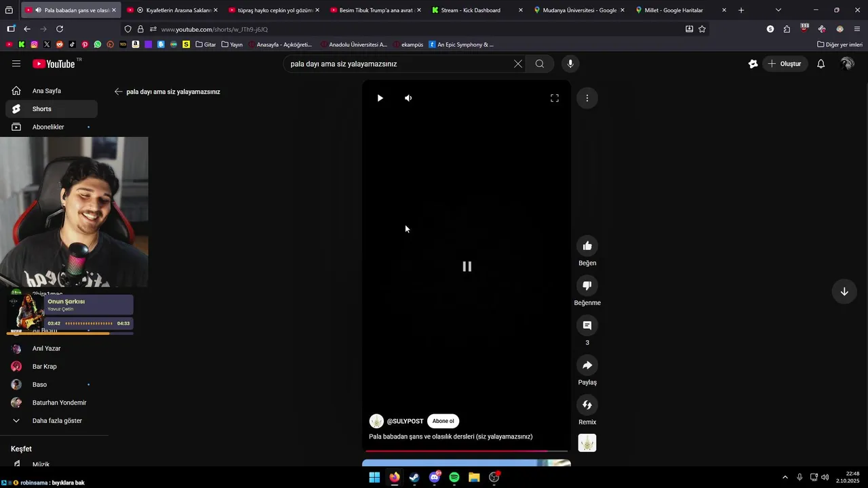This screenshot has height=488, width=868.
Task: Mute the Short with the volume icon
Action: click(408, 98)
